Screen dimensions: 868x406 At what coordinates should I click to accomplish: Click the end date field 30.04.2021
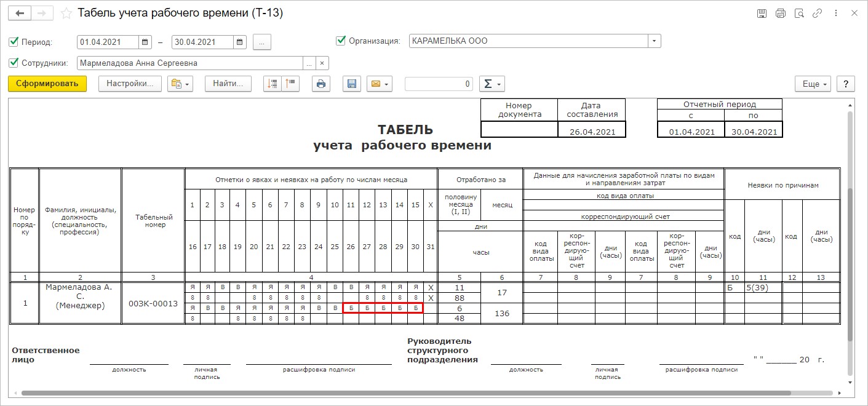[x=202, y=42]
